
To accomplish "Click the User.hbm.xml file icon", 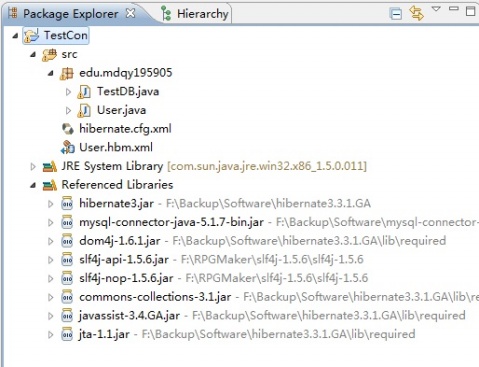I will [68, 147].
